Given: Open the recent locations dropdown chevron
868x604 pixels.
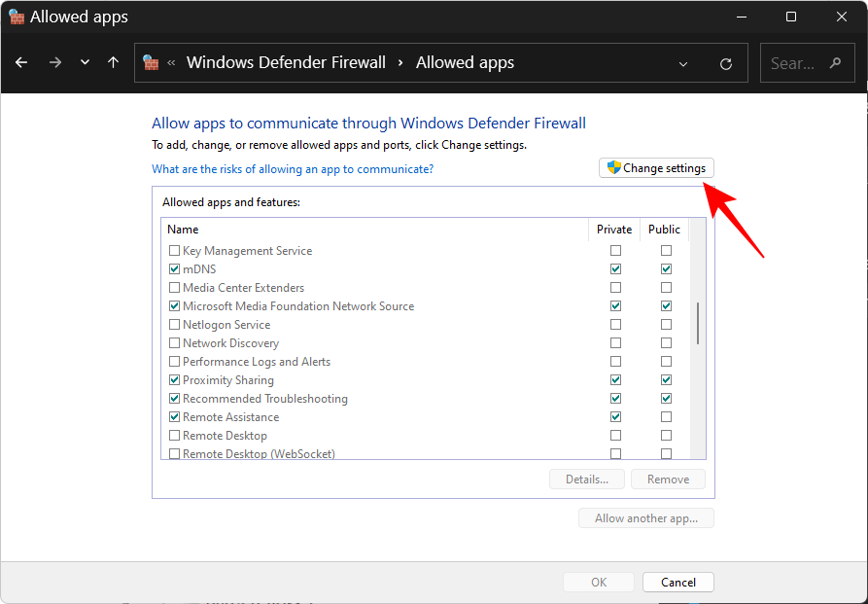Looking at the screenshot, I should click(85, 62).
